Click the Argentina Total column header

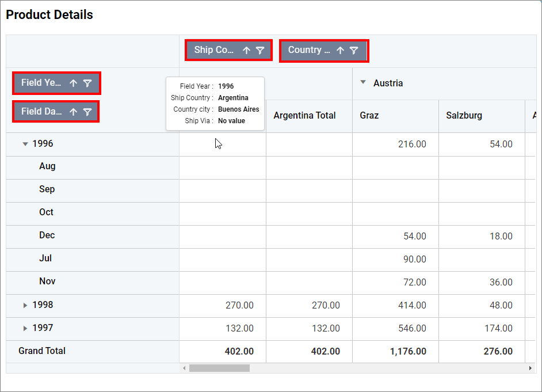(304, 116)
